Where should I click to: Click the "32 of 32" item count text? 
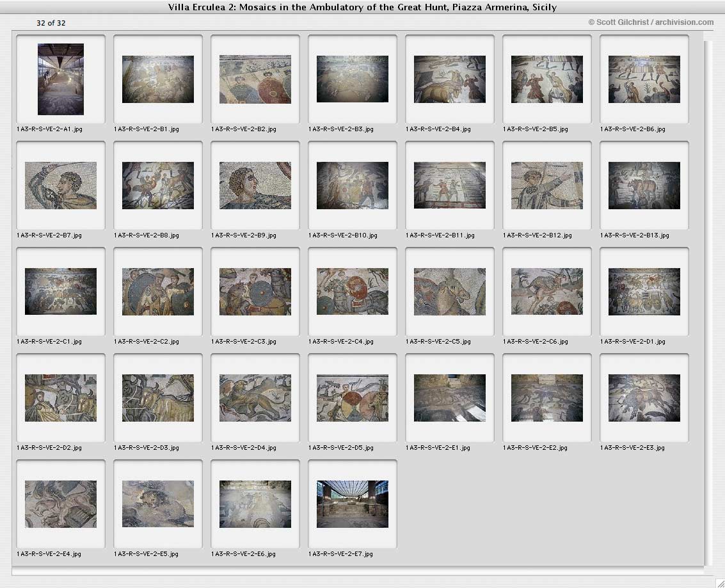(x=51, y=23)
